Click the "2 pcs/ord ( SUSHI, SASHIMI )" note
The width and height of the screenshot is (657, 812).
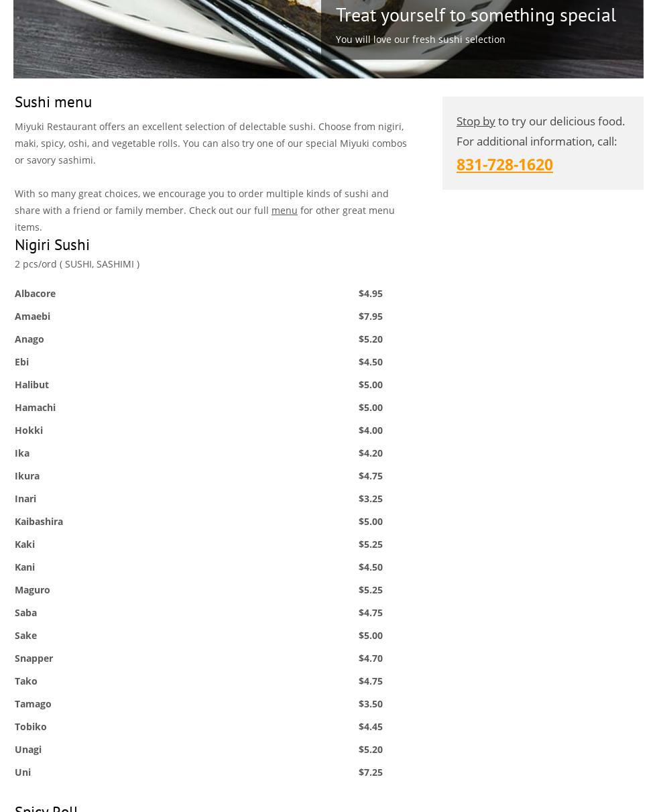[77, 264]
